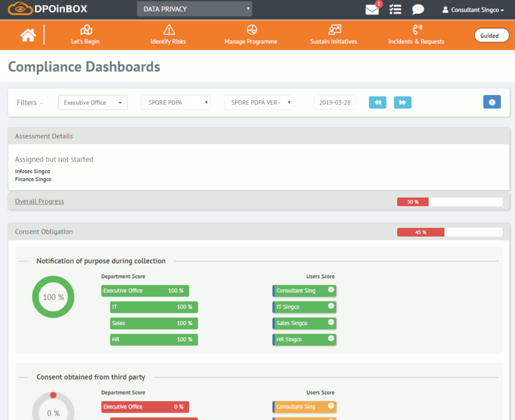Click the 2019-03-28 date field
Image resolution: width=515 pixels, height=420 pixels.
[334, 102]
